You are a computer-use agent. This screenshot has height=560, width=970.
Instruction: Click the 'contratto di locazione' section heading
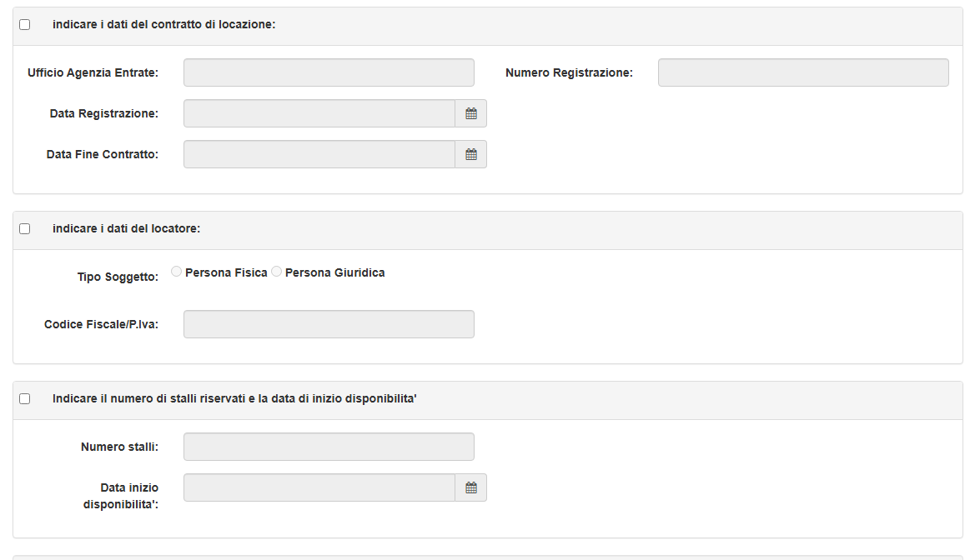tap(163, 25)
